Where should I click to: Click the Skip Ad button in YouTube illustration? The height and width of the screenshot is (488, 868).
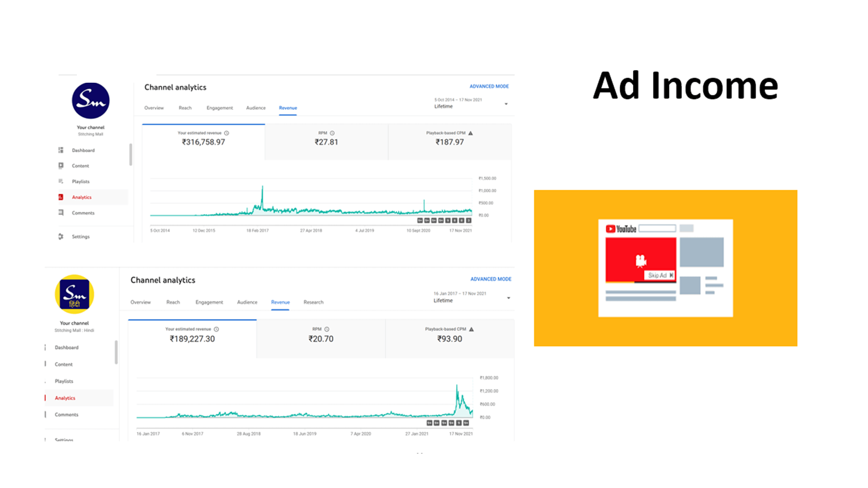coord(660,275)
